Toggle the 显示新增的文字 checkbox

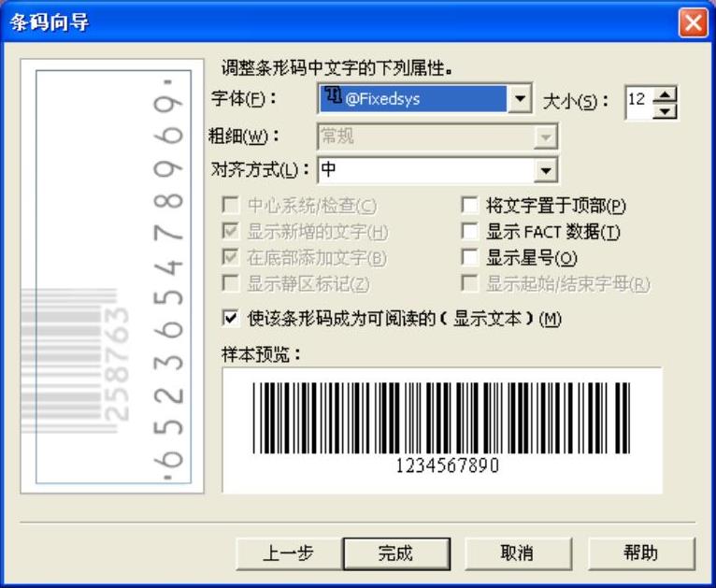(x=231, y=232)
